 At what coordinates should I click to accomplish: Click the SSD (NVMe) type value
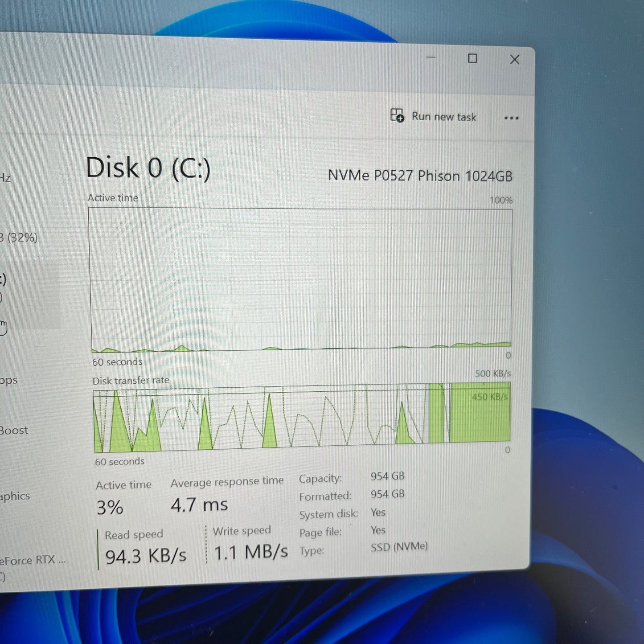coord(399,547)
